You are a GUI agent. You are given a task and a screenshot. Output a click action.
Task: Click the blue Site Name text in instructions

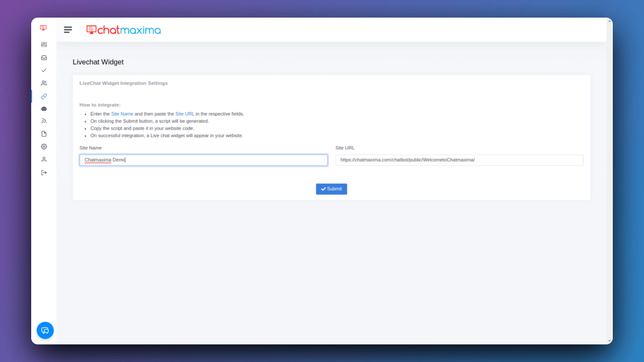coord(122,114)
